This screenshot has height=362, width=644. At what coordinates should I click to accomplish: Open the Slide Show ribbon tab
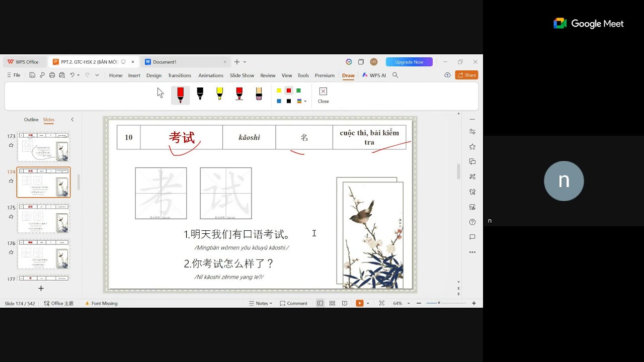pyautogui.click(x=242, y=75)
